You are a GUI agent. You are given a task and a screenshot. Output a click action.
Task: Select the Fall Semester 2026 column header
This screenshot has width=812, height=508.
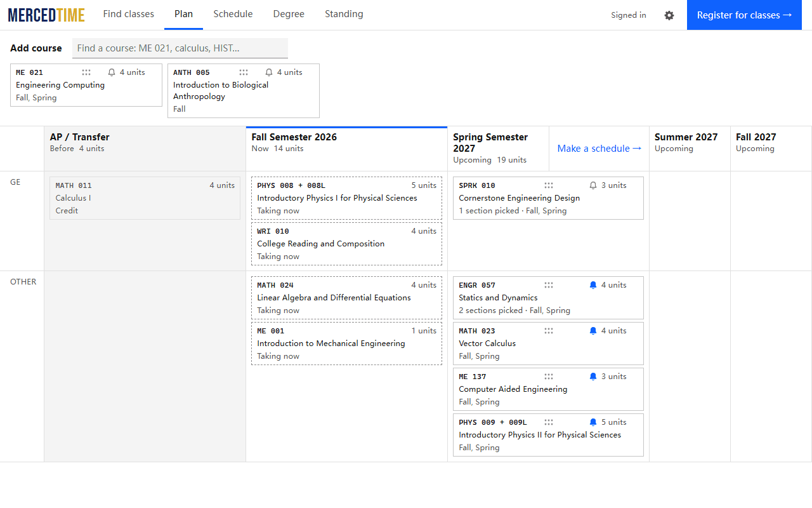346,149
